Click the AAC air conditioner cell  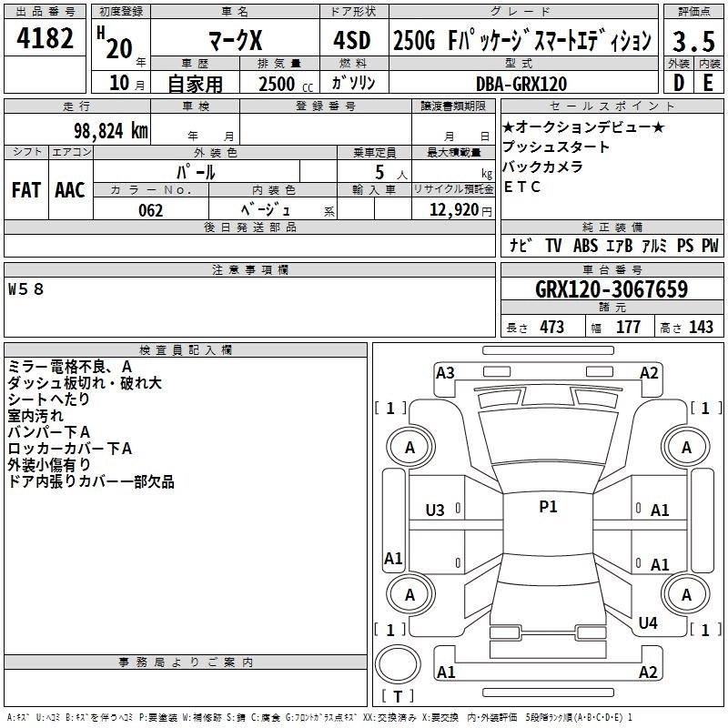(70, 190)
